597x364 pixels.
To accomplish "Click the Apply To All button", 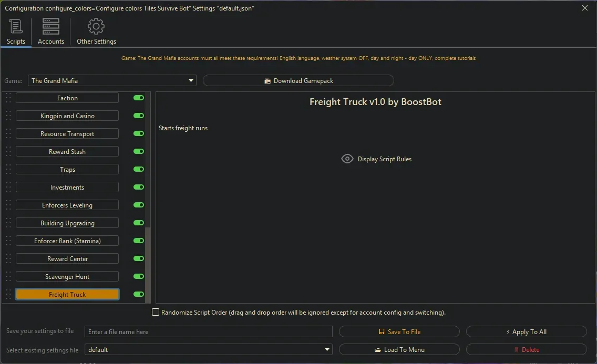I will pyautogui.click(x=526, y=331).
